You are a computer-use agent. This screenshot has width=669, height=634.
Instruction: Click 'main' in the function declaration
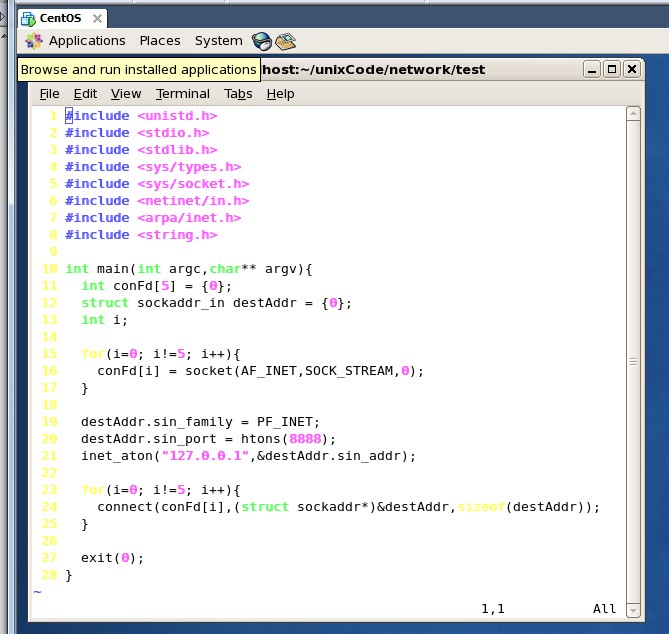tap(113, 269)
